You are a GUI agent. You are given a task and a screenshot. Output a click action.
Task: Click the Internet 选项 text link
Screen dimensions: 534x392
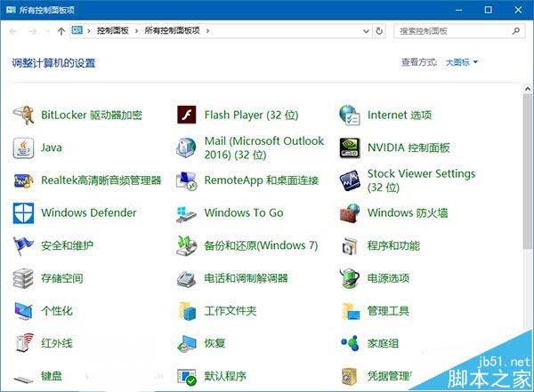coord(400,115)
